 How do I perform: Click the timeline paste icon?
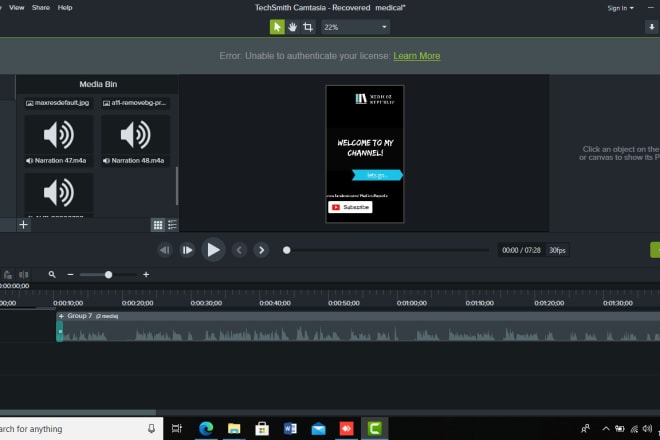(8, 275)
